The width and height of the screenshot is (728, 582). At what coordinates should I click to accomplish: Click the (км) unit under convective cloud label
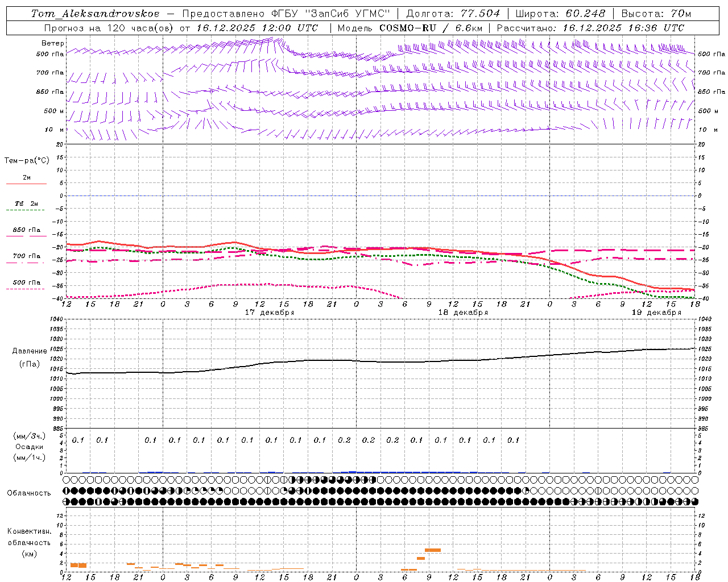point(29,554)
